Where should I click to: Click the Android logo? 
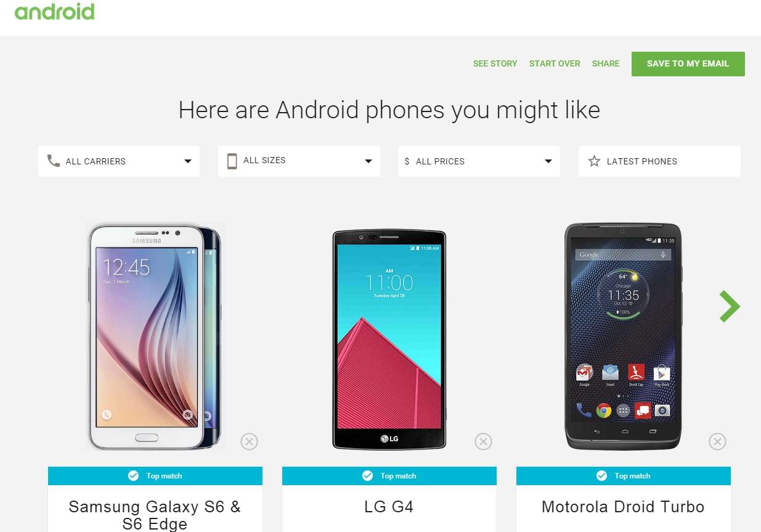coord(54,12)
